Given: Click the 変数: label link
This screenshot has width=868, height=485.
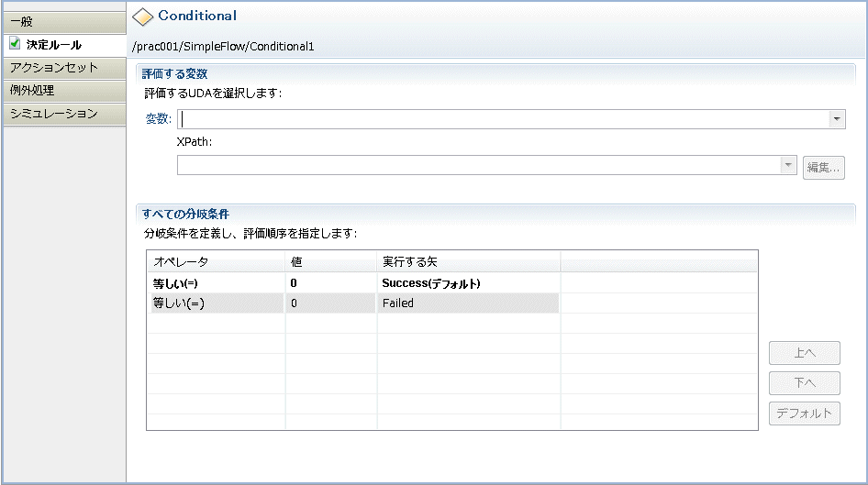Looking at the screenshot, I should [159, 119].
